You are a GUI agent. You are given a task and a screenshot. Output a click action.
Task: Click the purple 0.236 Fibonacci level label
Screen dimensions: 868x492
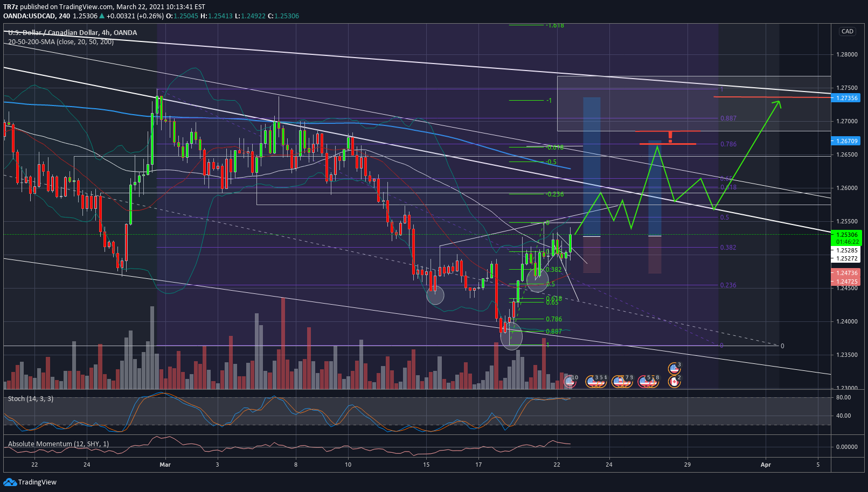(728, 285)
